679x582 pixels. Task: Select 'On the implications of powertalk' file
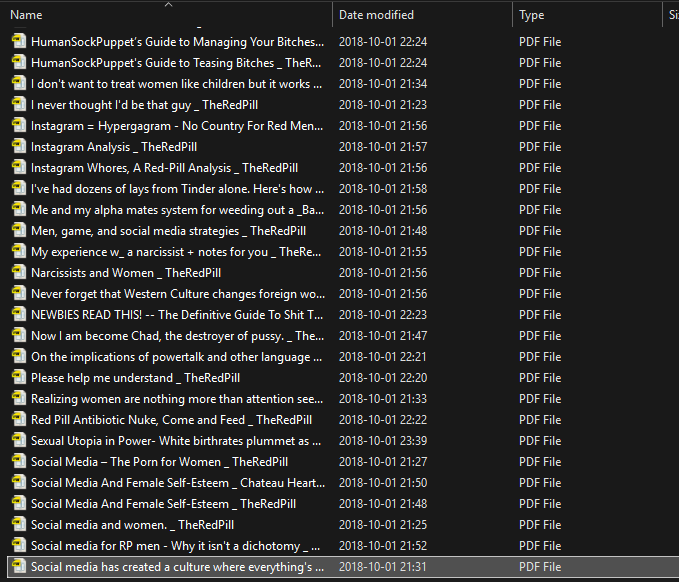tap(177, 357)
